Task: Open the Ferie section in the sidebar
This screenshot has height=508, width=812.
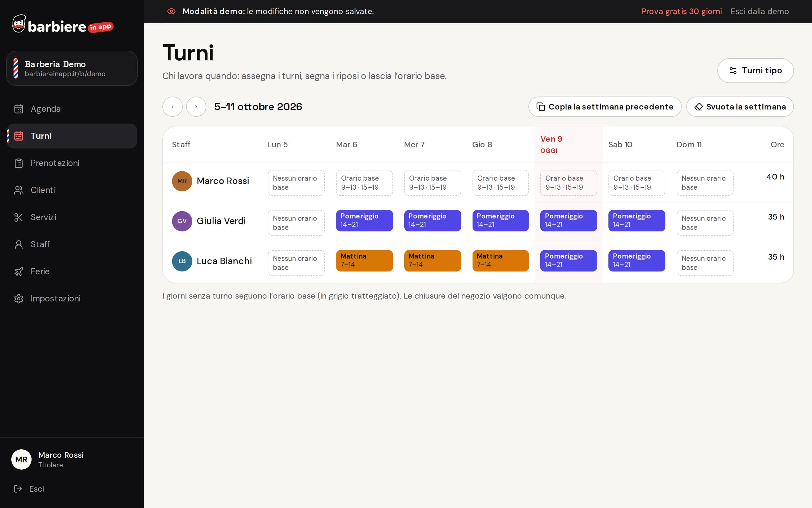Action: click(72, 271)
